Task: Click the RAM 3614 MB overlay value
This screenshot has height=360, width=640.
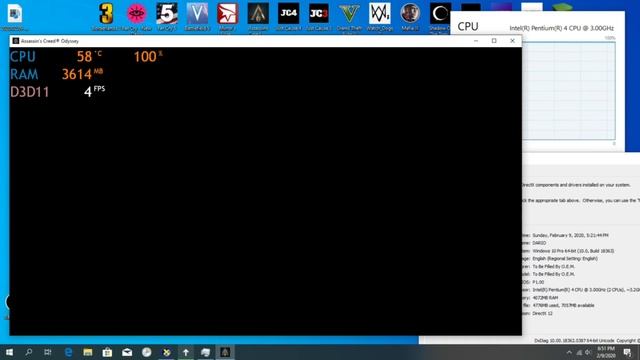Action: (x=82, y=74)
